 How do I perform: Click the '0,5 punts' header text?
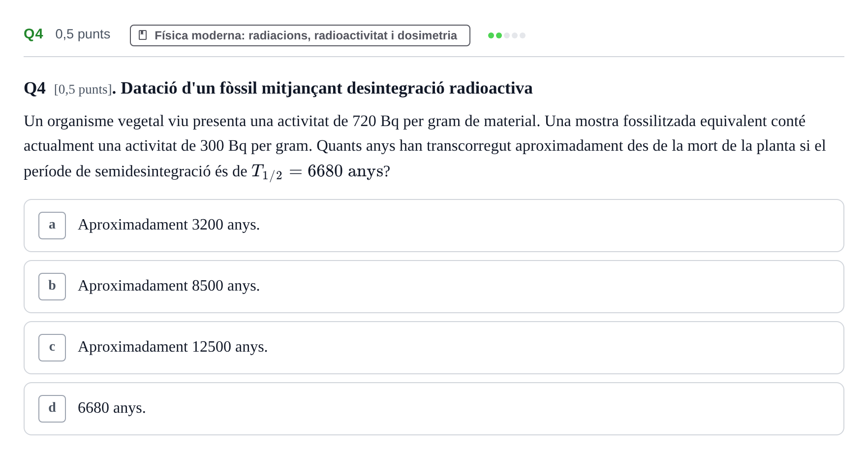pos(83,34)
